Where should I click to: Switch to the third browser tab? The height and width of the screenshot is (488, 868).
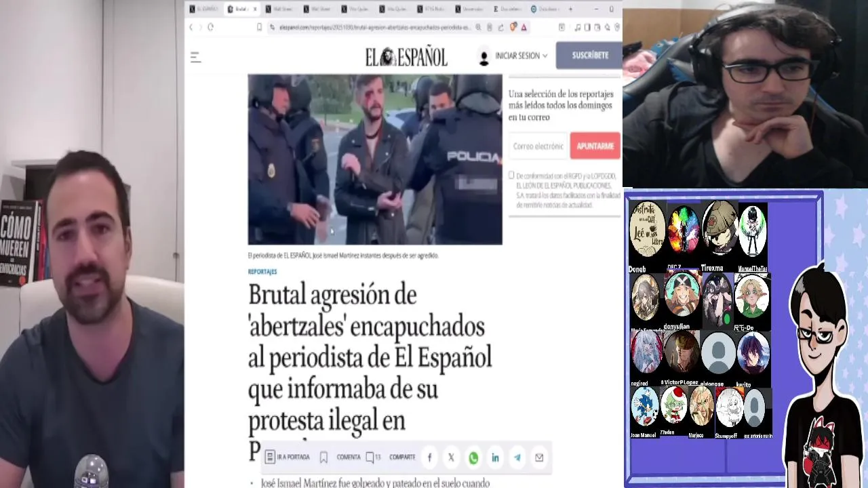pyautogui.click(x=280, y=9)
